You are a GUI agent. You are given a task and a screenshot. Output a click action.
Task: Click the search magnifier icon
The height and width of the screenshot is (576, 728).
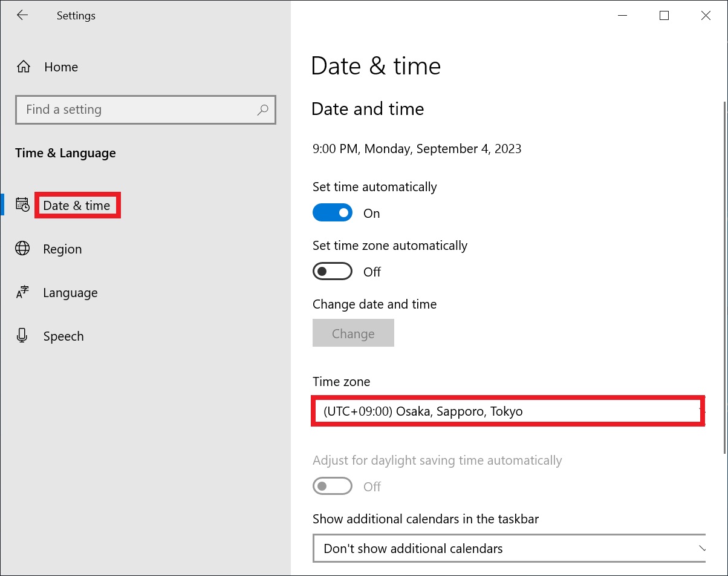pos(262,110)
